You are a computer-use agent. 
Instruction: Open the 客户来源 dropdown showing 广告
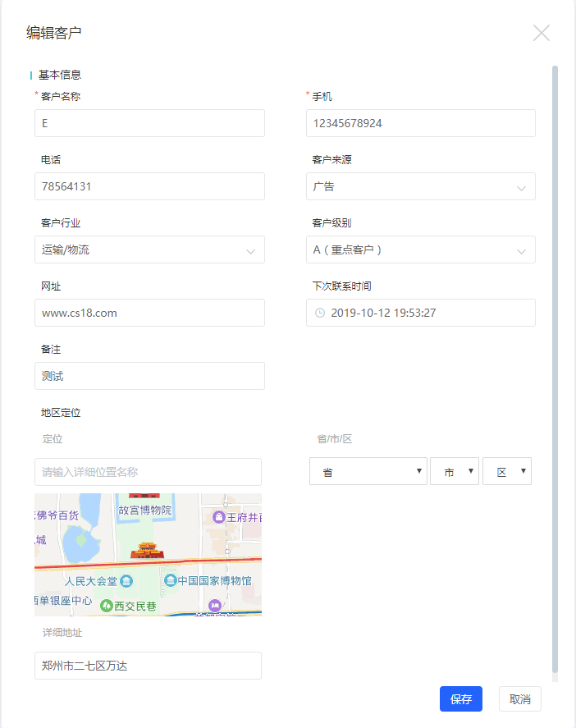pyautogui.click(x=420, y=186)
